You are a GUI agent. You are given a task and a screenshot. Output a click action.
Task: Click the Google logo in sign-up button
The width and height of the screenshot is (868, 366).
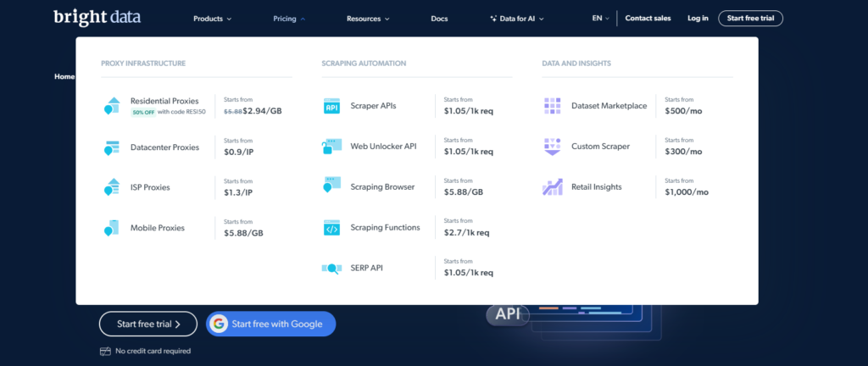219,324
